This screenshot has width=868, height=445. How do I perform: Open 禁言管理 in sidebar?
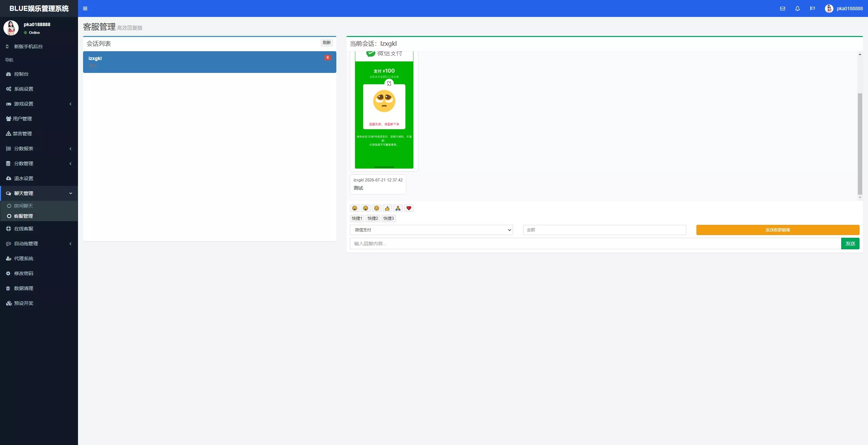point(39,134)
